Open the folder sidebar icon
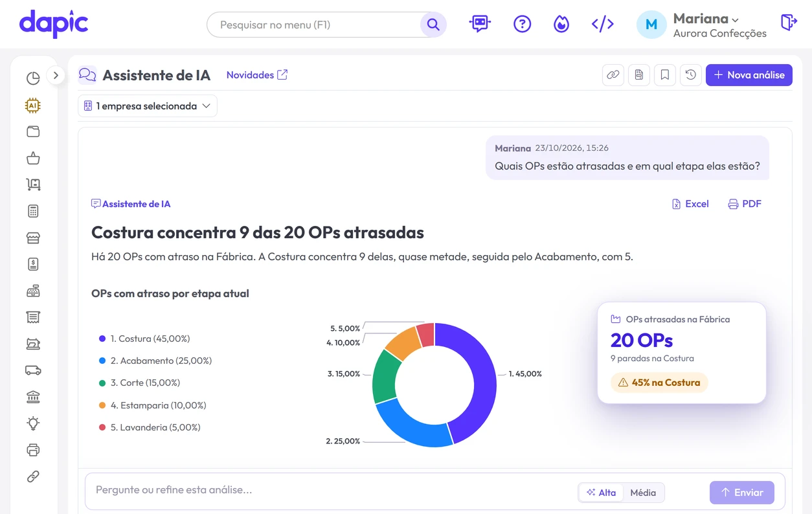 33,131
